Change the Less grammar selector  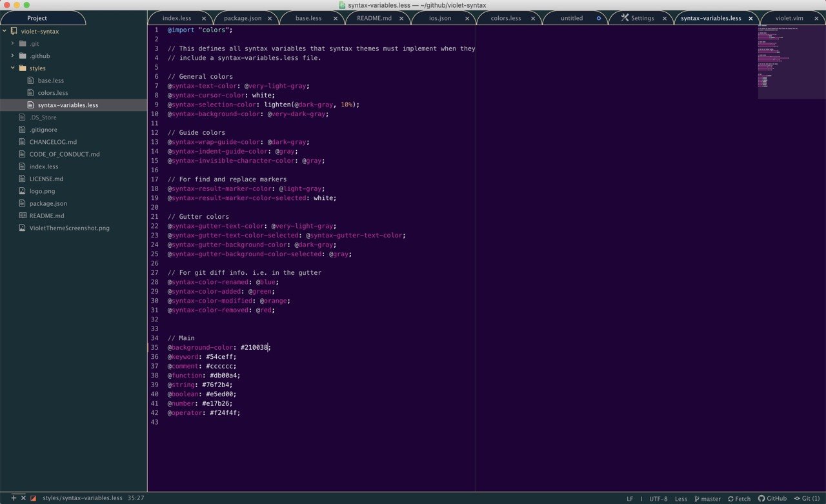click(x=681, y=498)
